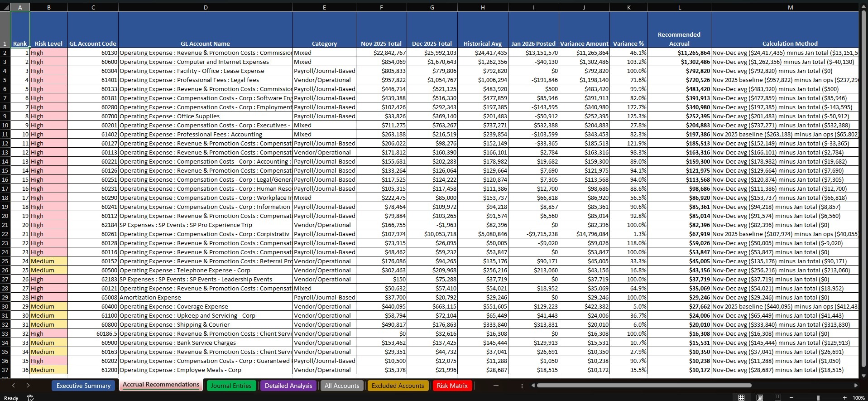Click the Nov 2025 Total header
This screenshot has width=868, height=401.
pyautogui.click(x=381, y=30)
